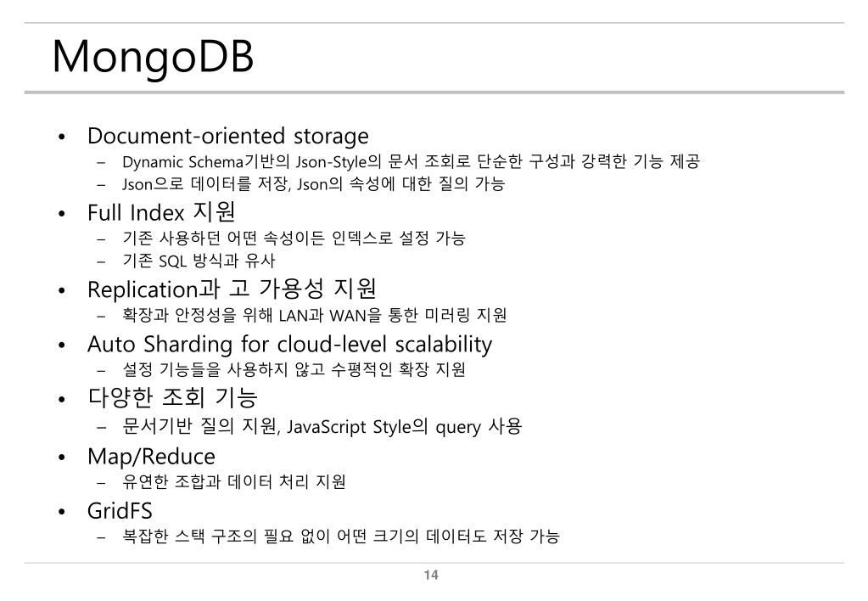Viewport: 868px width, 601px height.
Task: Select the GridFS heading
Action: pos(120,511)
